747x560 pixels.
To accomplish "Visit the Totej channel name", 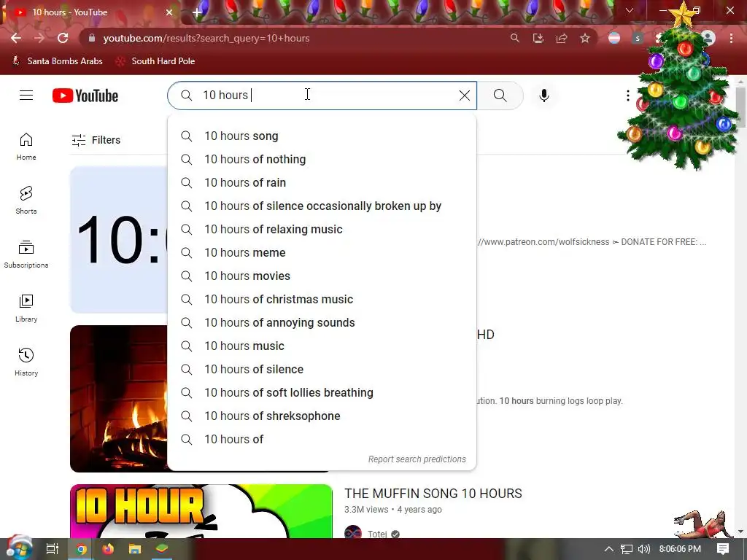I will [377, 534].
